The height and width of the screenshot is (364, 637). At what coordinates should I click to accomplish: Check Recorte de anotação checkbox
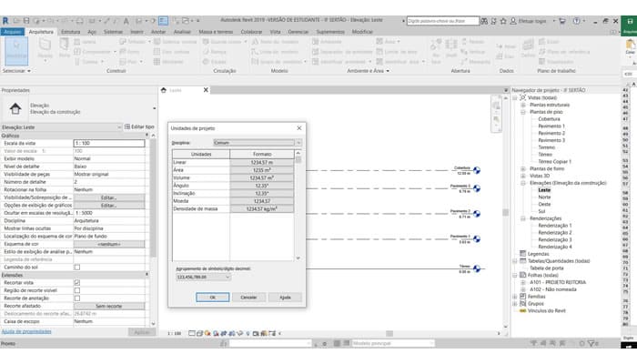click(x=77, y=298)
